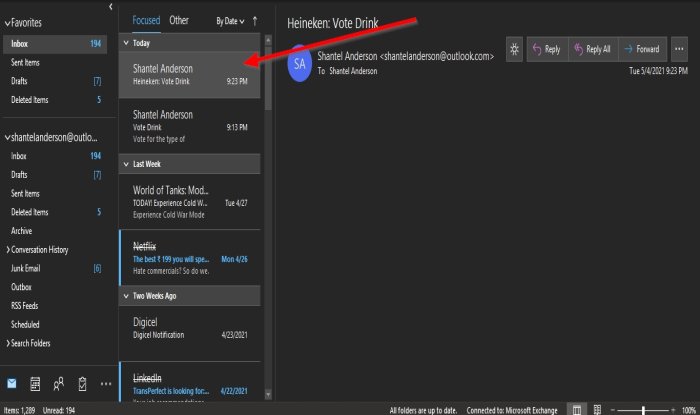Collapse the Today group
The image size is (700, 415).
tap(126, 43)
